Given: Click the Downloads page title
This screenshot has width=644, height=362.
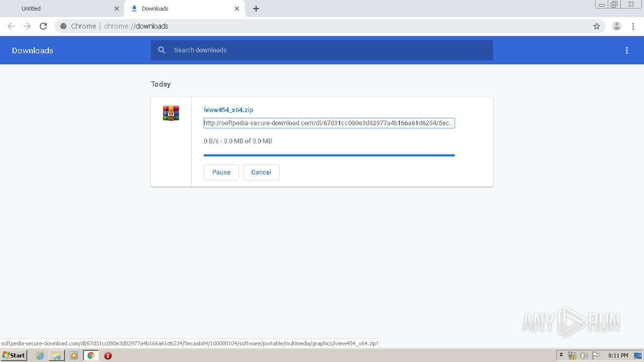Looking at the screenshot, I should tap(33, 50).
